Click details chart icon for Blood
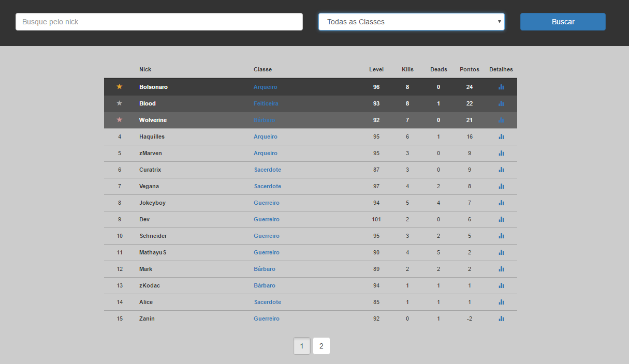 coord(501,103)
